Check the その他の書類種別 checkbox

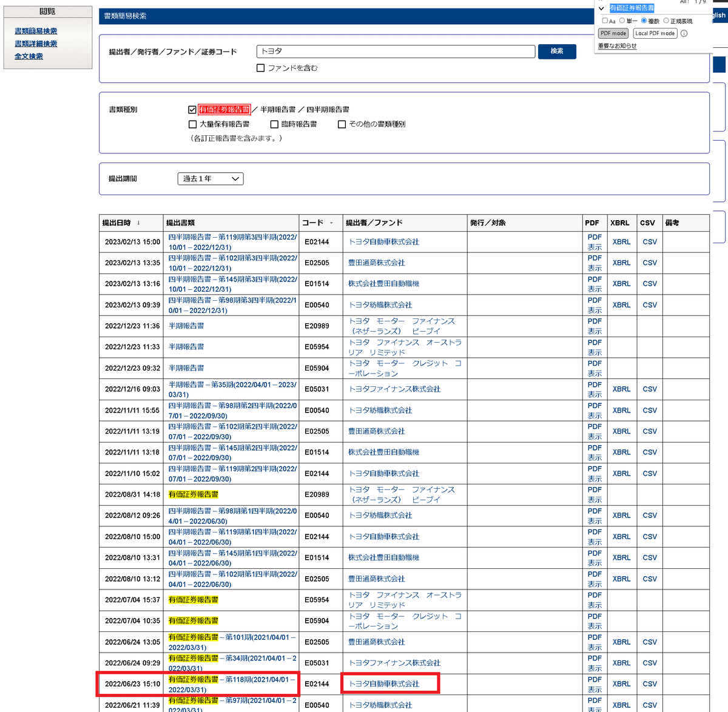coord(342,124)
